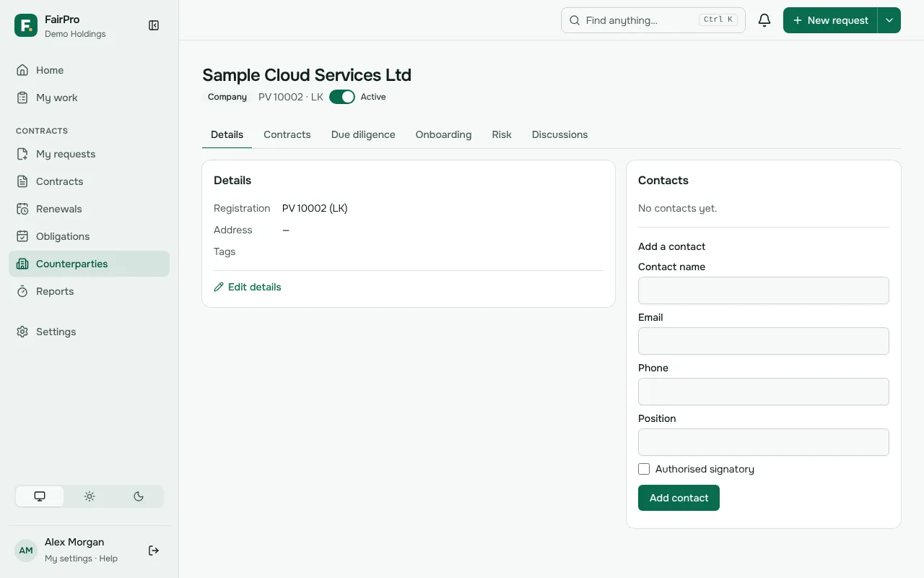Click the AM user avatar
Viewport: 924px width, 578px height.
coord(26,551)
